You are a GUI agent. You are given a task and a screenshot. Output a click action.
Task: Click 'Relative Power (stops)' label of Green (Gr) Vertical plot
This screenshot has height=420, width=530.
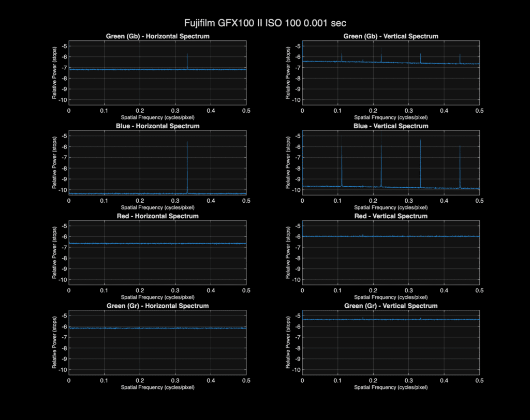click(288, 342)
